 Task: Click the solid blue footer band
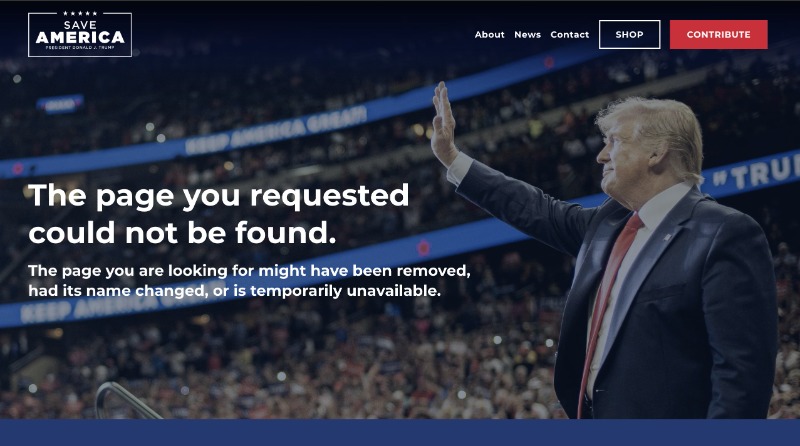click(400, 433)
